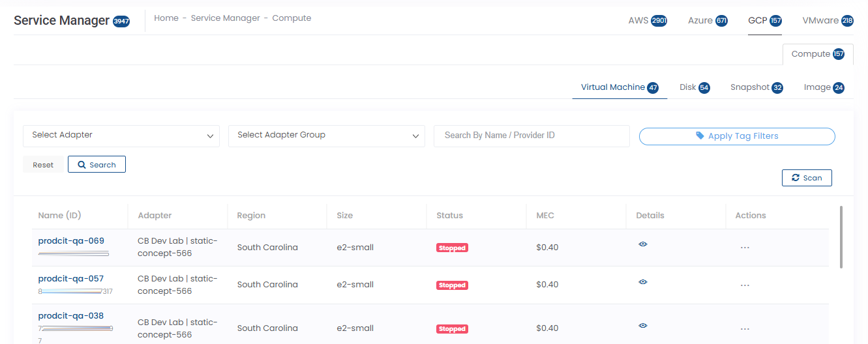The height and width of the screenshot is (344, 868).
Task: Expand the Select Adapter Group dropdown
Action: 326,136
